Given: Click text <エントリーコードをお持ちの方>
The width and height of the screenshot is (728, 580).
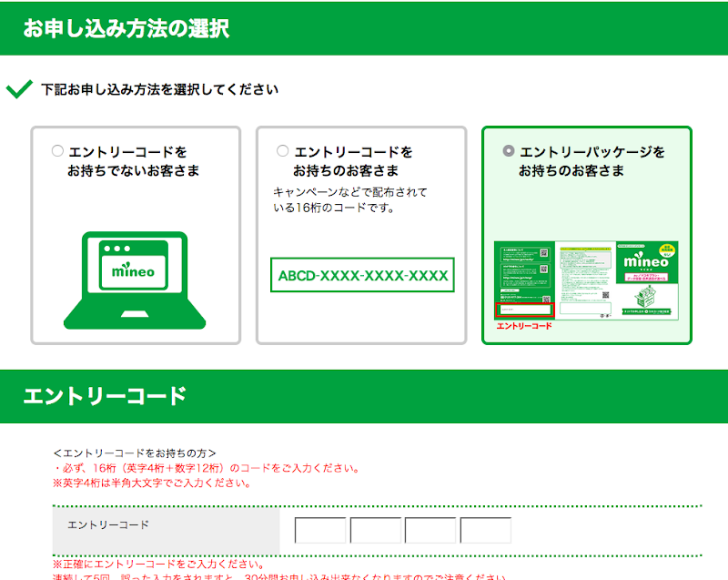Looking at the screenshot, I should point(135,453).
